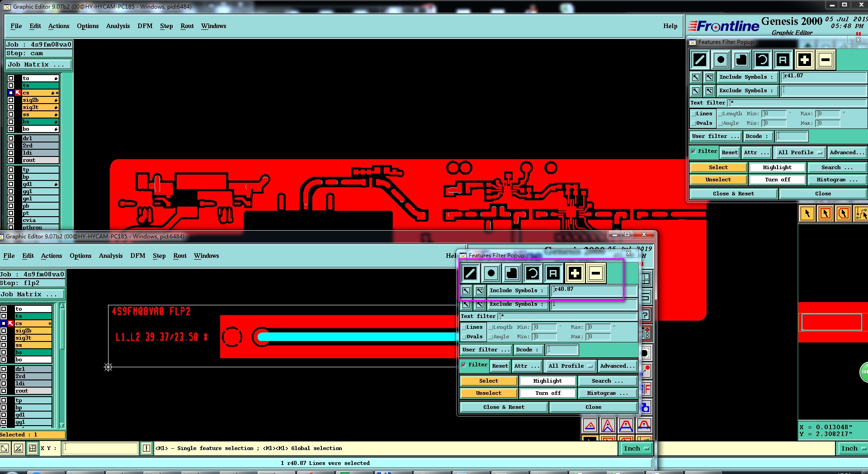Open the Inch units dropdown of the cam window
The width and height of the screenshot is (868, 474).
coord(853,449)
